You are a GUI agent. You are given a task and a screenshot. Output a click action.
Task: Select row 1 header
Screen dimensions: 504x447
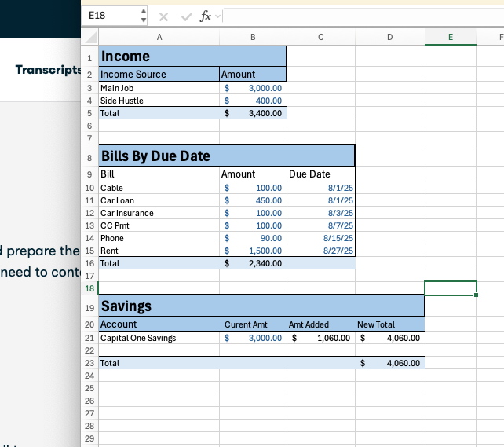[x=89, y=58]
